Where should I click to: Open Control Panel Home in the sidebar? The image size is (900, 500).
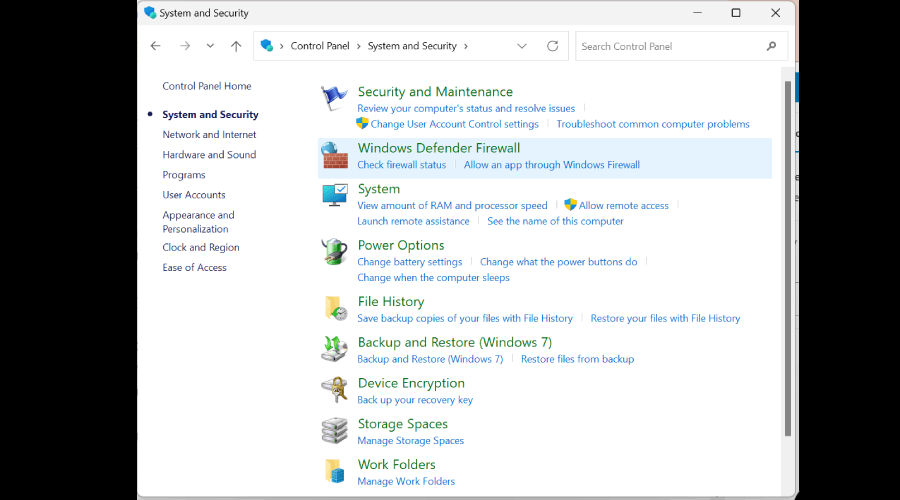(207, 86)
